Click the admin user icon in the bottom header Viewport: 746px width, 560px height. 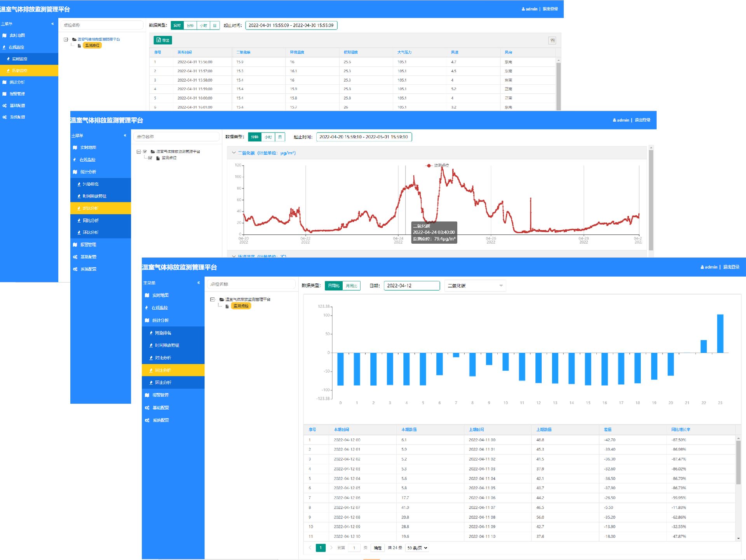[x=702, y=267]
